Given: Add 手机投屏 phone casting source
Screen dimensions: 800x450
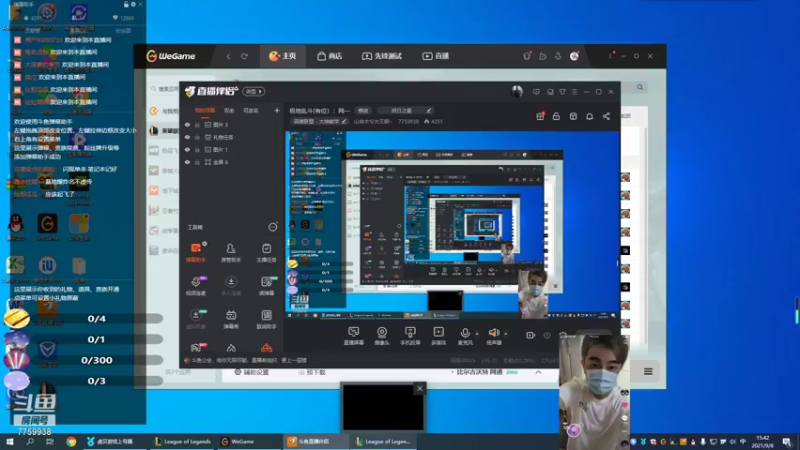Looking at the screenshot, I should [410, 336].
